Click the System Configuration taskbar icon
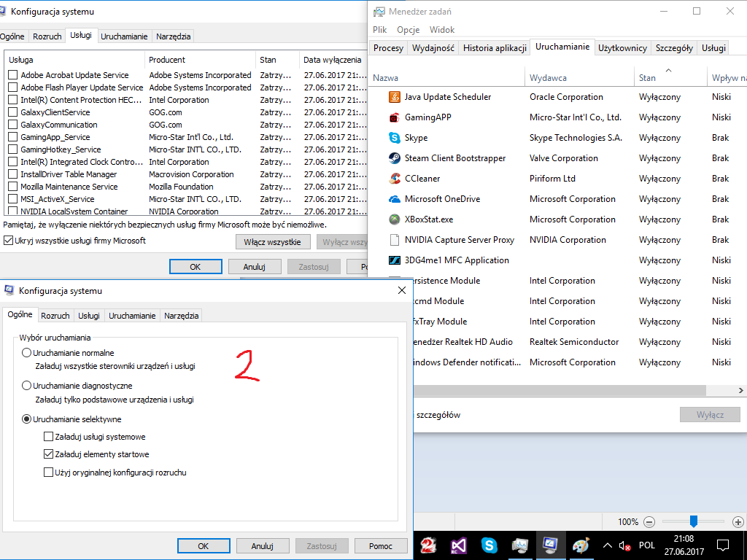 click(550, 545)
